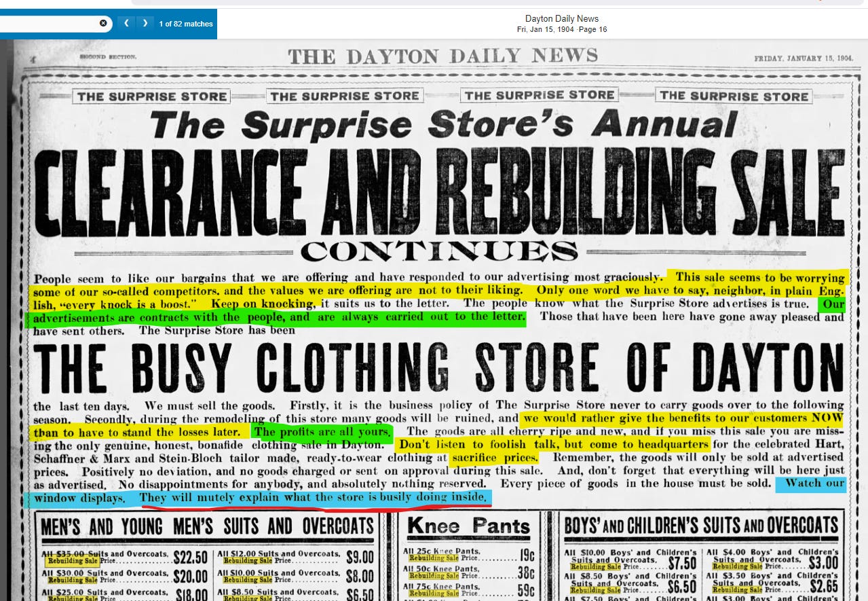Clear the search field with the X icon
Screen dimensions: 868x601
pos(103,23)
